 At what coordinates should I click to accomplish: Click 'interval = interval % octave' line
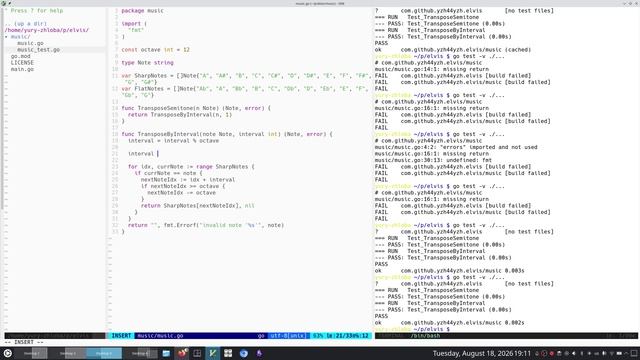pyautogui.click(x=173, y=141)
